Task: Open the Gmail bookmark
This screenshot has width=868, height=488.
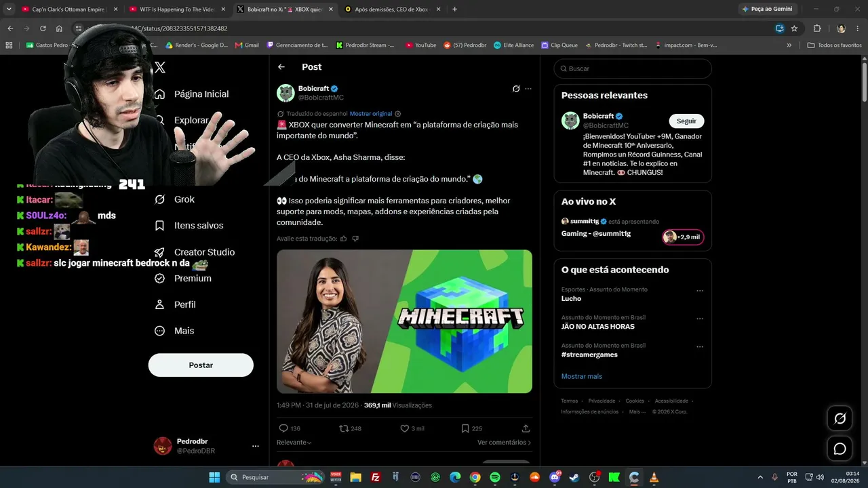Action: [x=248, y=45]
